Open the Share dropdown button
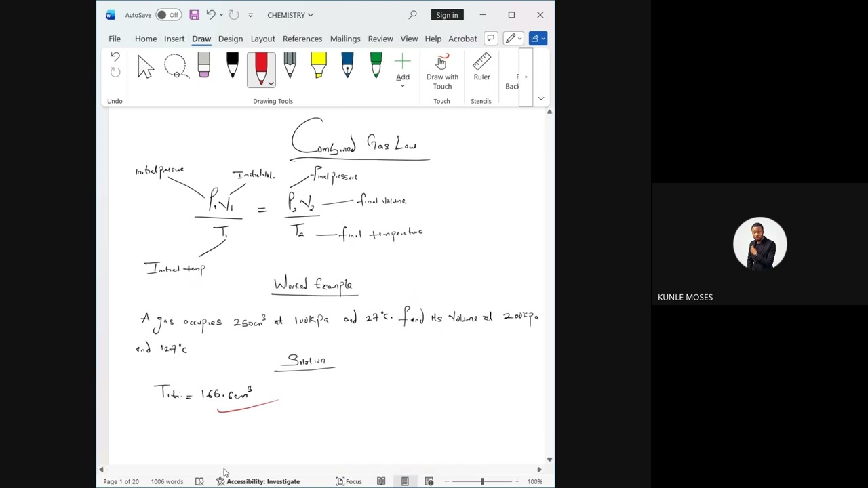Screen dimensions: 868x488 tap(537, 39)
